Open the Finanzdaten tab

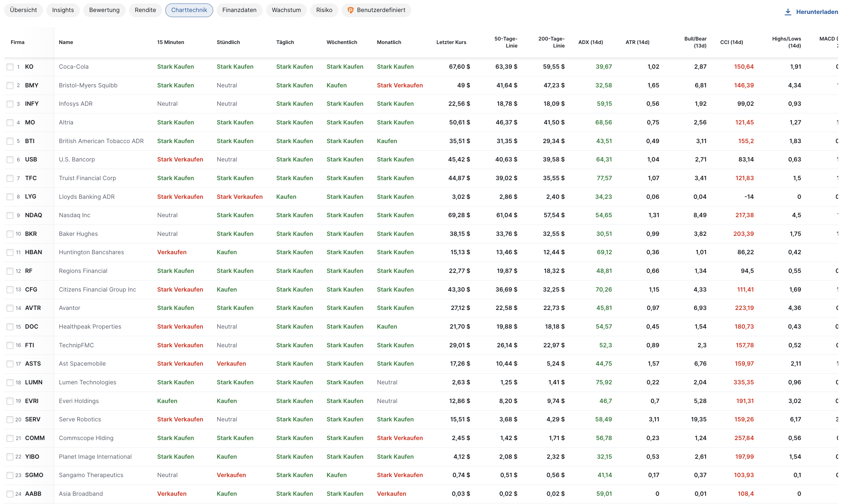coord(239,10)
